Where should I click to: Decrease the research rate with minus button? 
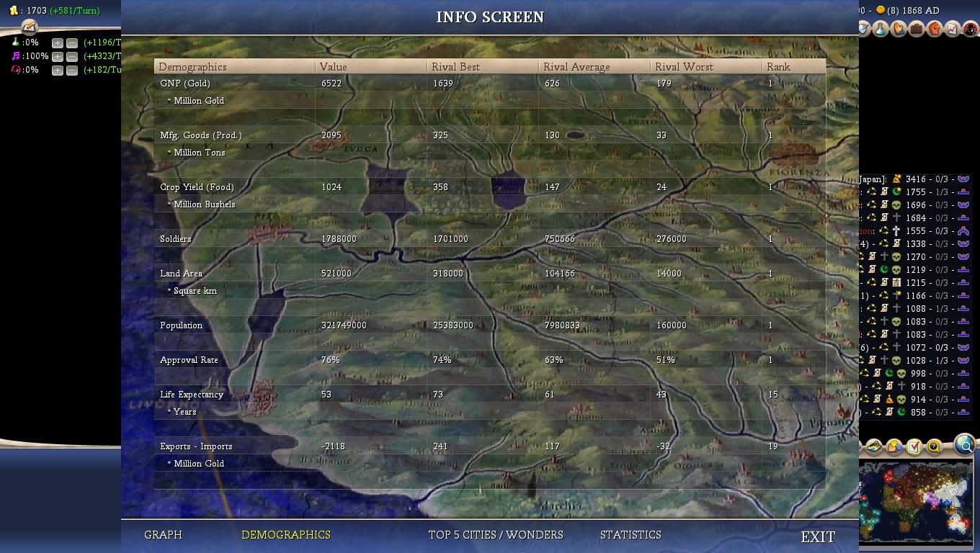point(72,42)
